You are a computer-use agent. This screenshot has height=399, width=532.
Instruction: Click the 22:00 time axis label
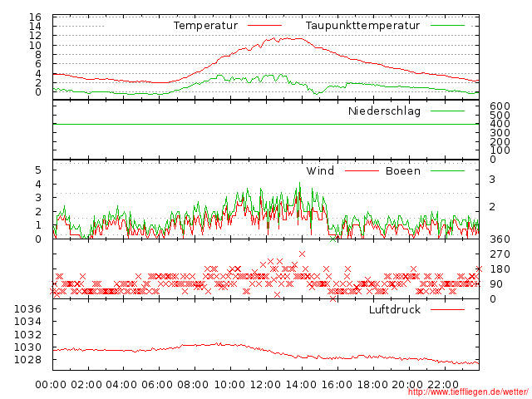[443, 385]
